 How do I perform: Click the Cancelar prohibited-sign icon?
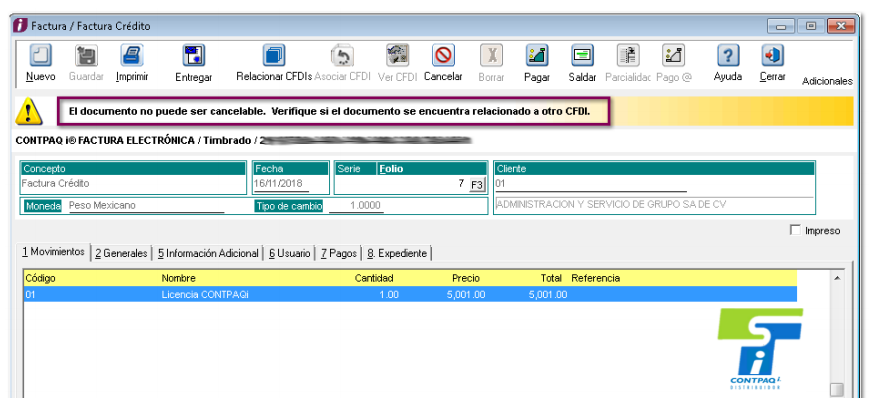[443, 56]
